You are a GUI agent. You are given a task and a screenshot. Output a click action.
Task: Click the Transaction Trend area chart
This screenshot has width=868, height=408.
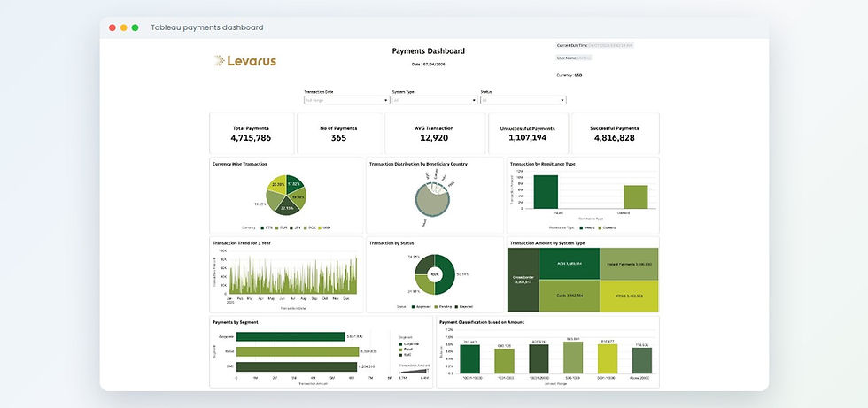[x=293, y=274]
